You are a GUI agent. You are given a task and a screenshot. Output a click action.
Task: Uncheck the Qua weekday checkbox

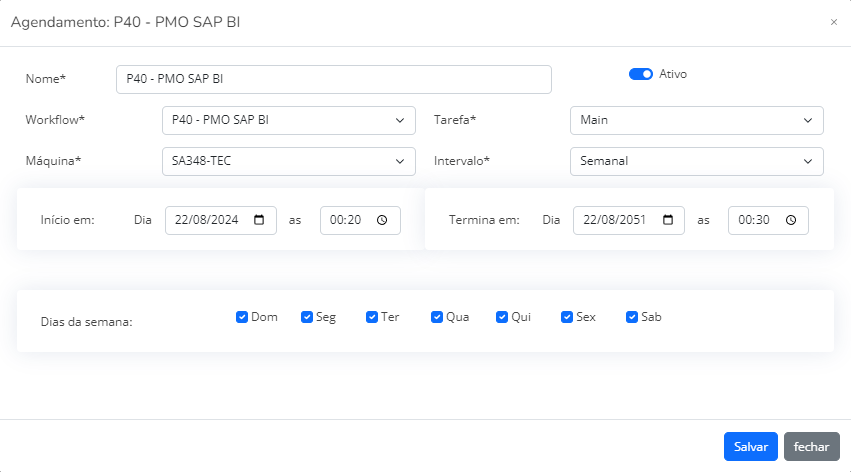pos(437,317)
